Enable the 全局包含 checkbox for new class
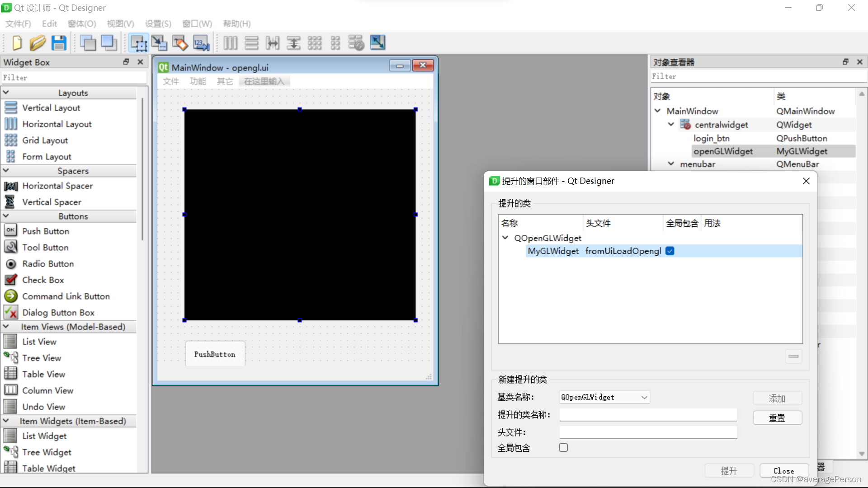 [x=563, y=447]
